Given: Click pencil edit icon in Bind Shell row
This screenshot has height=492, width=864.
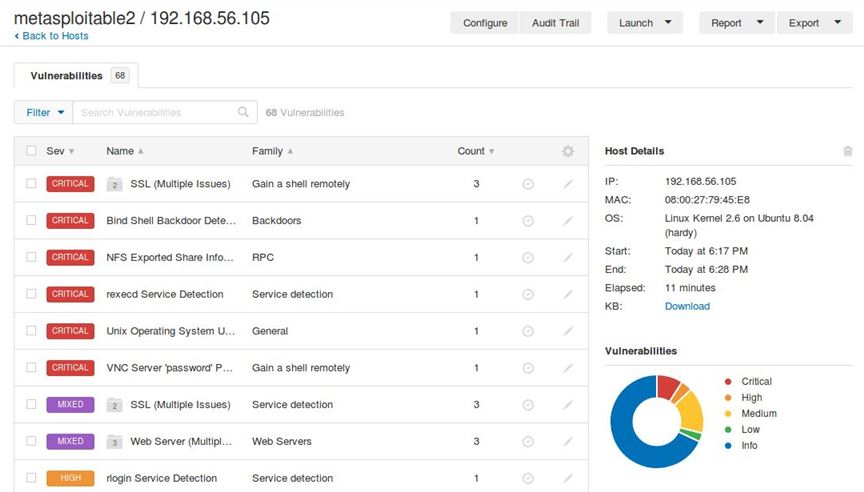Looking at the screenshot, I should coord(568,221).
